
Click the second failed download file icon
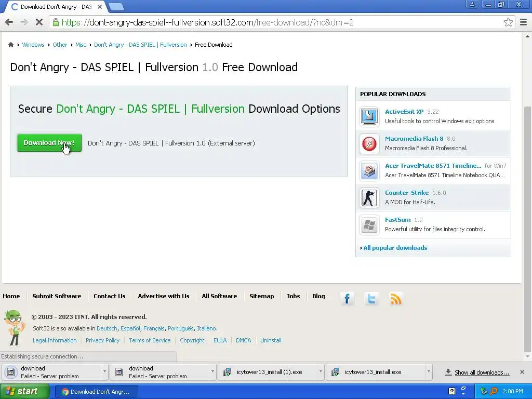(119, 372)
